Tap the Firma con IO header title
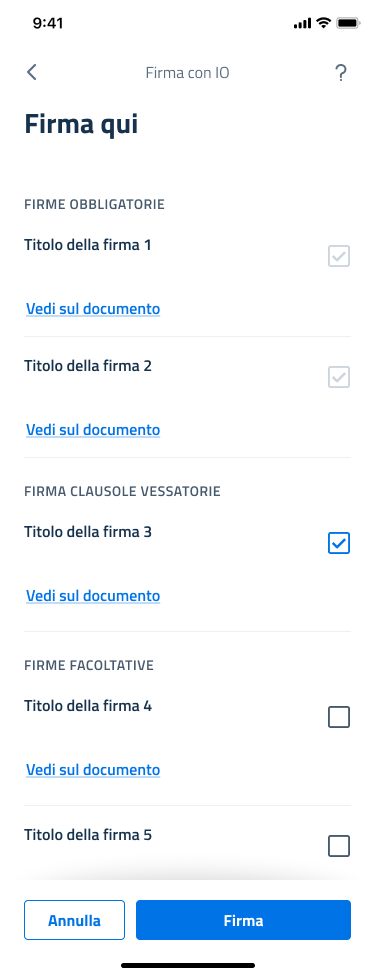Viewport: 375px width, 977px height. (188, 73)
